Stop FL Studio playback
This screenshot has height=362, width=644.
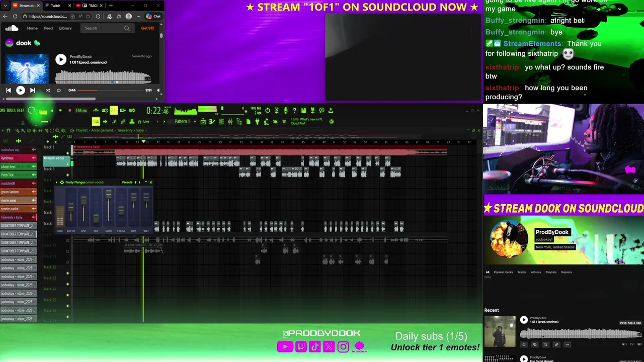pyautogui.click(x=60, y=111)
